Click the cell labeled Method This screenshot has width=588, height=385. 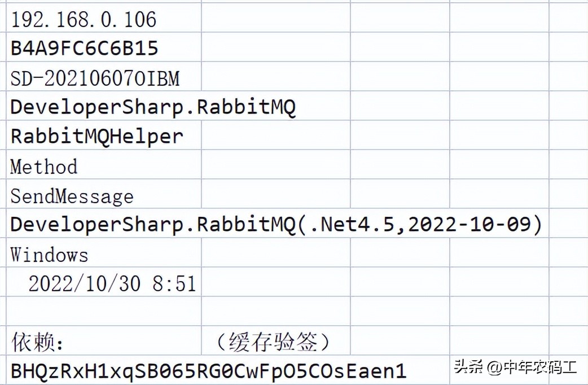pos(44,167)
